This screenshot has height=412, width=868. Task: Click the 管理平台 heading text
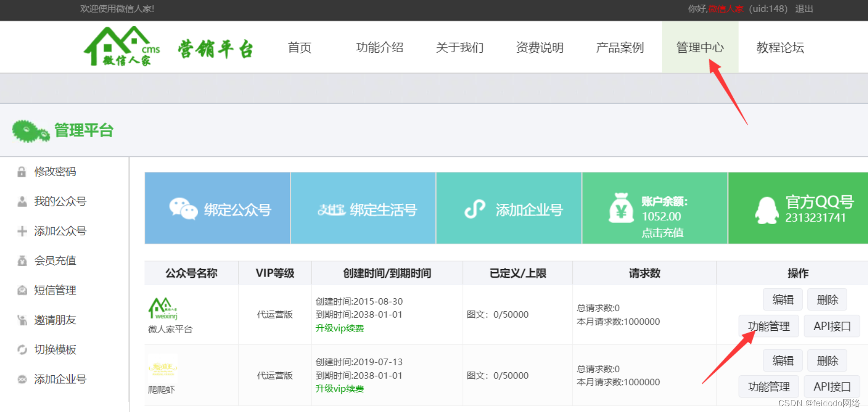click(84, 131)
